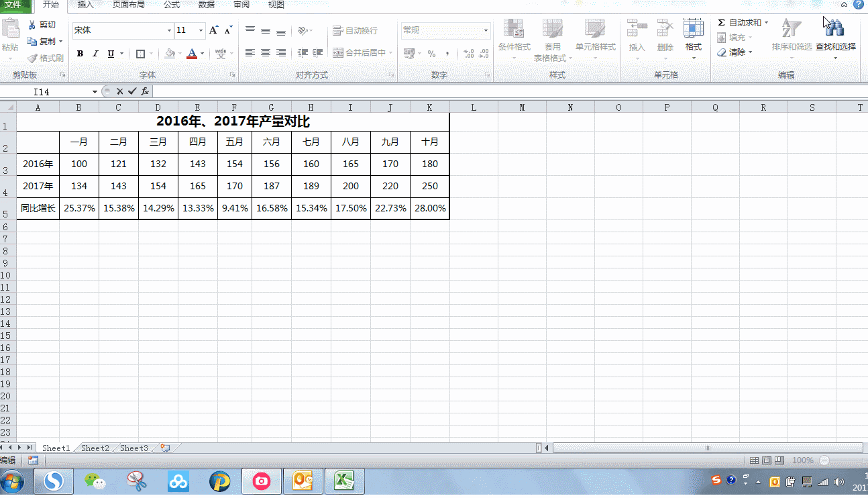
Task: Switch to the Page Layout (页面布局) tab
Action: pyautogui.click(x=128, y=5)
